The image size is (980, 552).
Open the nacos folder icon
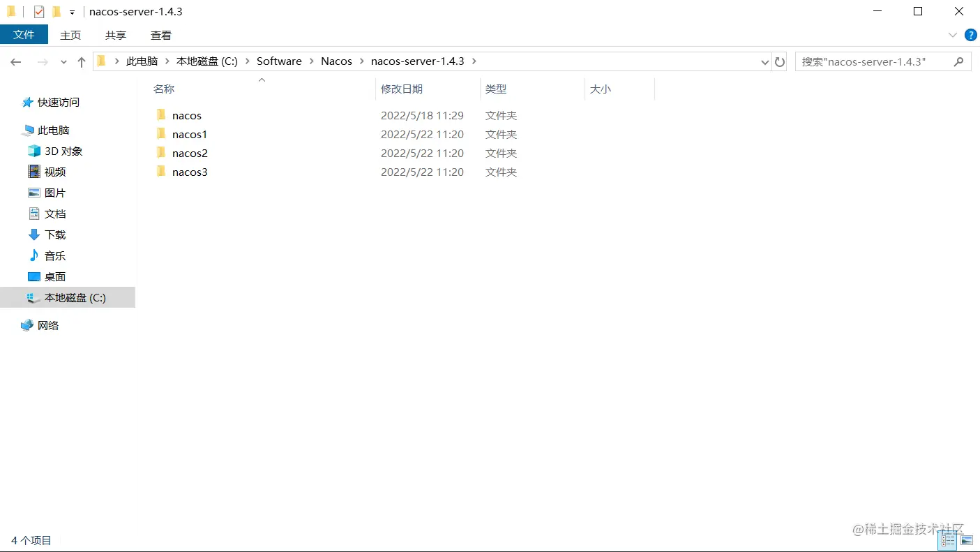click(161, 115)
